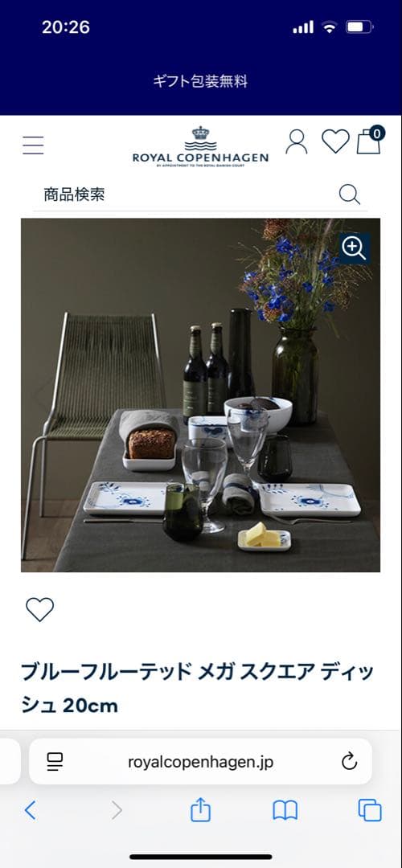Viewport: 402px width, 868px height.
Task: Open the wishlist heart in header
Action: click(335, 141)
